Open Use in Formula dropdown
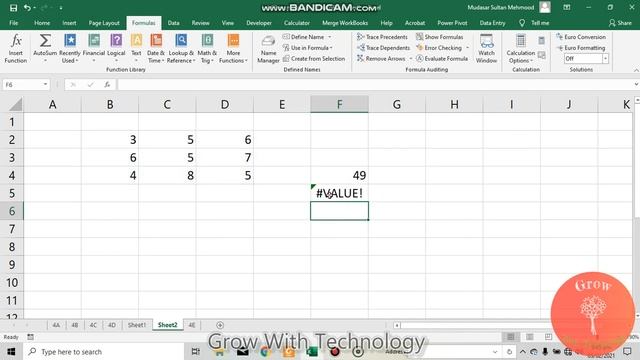This screenshot has width=640, height=360. point(308,48)
